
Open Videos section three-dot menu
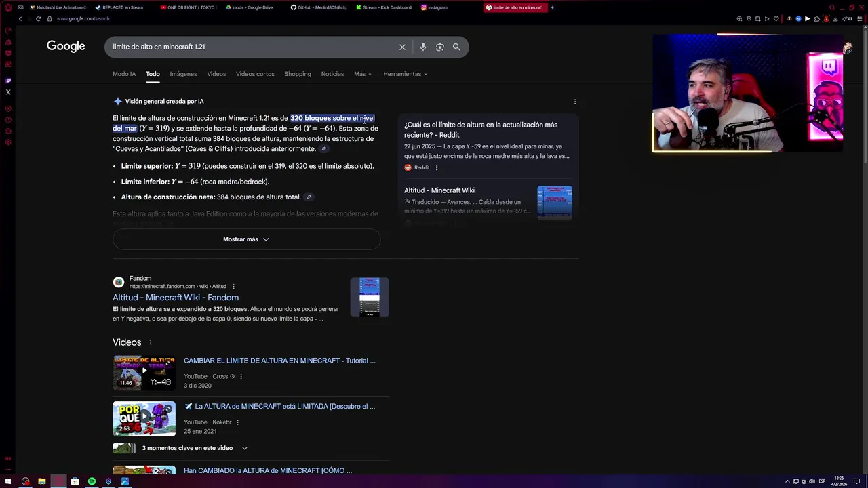150,342
